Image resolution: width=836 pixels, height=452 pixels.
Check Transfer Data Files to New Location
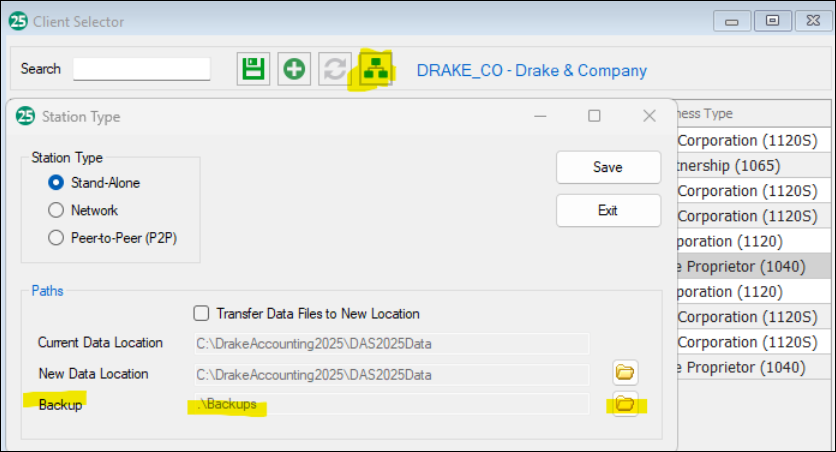(307, 313)
